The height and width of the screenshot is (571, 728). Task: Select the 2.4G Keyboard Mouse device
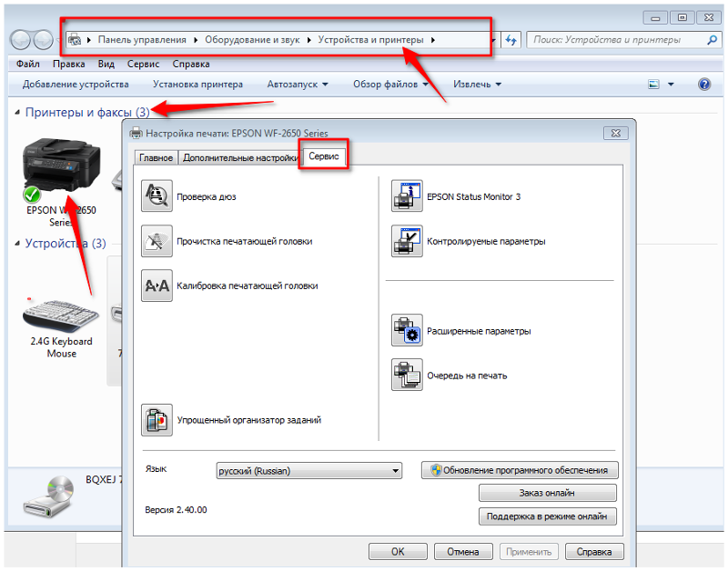tap(61, 327)
